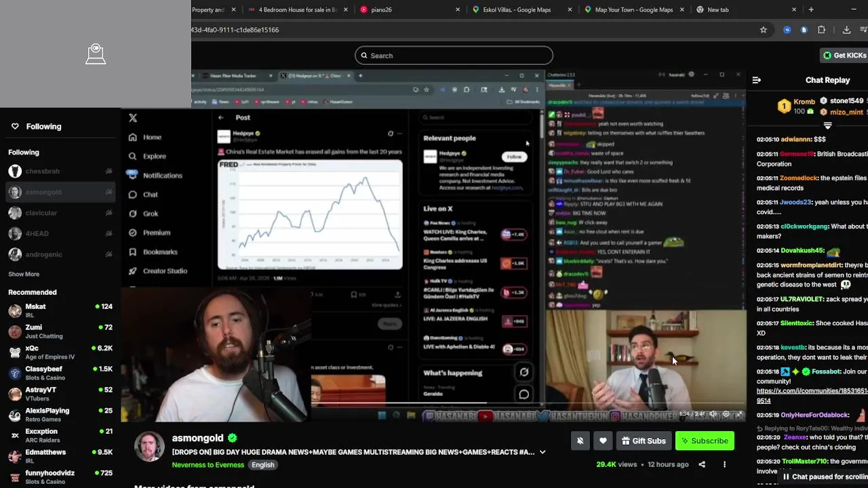The height and width of the screenshot is (488, 868).
Task: Open the video player settings gear
Action: [726, 414]
